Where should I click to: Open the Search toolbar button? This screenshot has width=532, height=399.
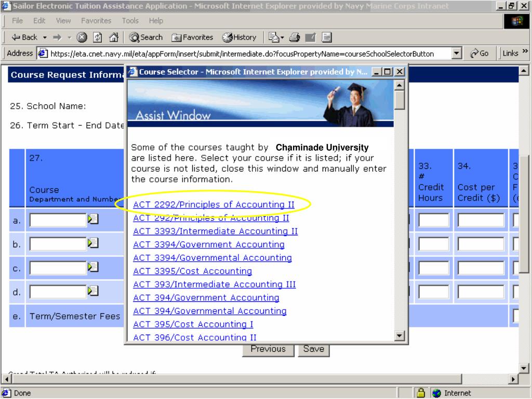coord(146,37)
